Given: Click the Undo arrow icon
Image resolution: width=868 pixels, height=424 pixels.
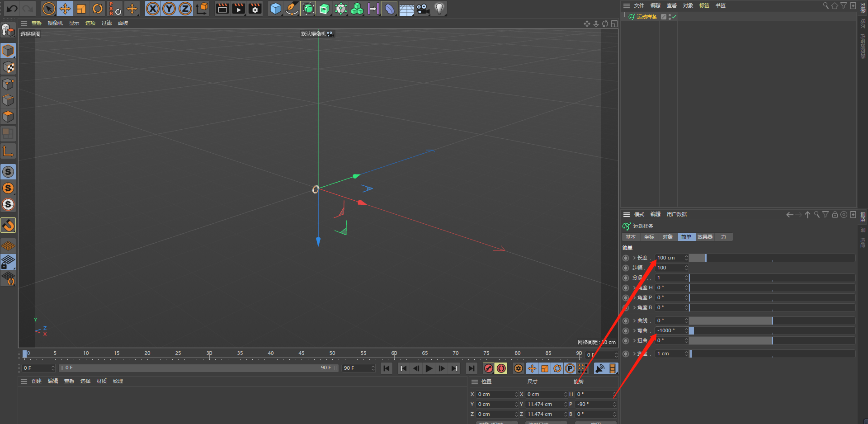Looking at the screenshot, I should 12,9.
